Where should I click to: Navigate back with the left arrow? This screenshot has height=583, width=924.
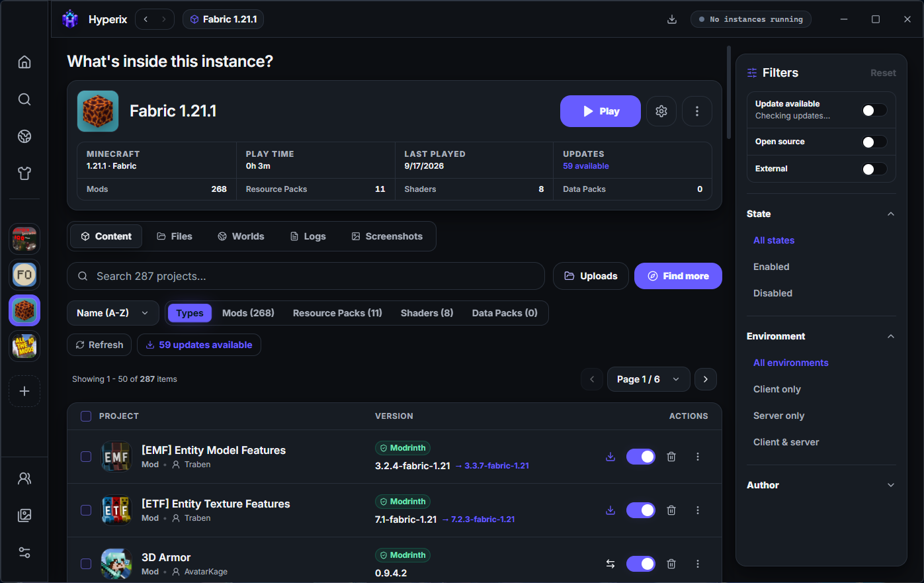[x=146, y=19]
